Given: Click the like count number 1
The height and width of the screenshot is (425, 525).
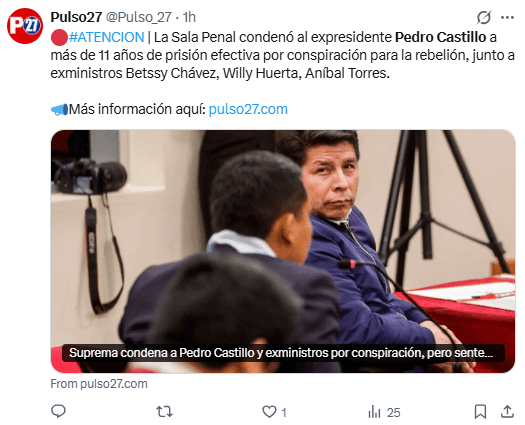Looking at the screenshot, I should pos(284,412).
